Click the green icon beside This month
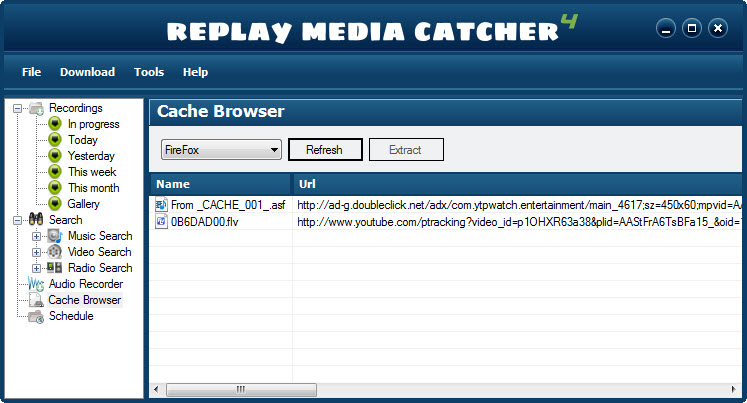Viewport: 747px width, 403px height. pyautogui.click(x=55, y=188)
